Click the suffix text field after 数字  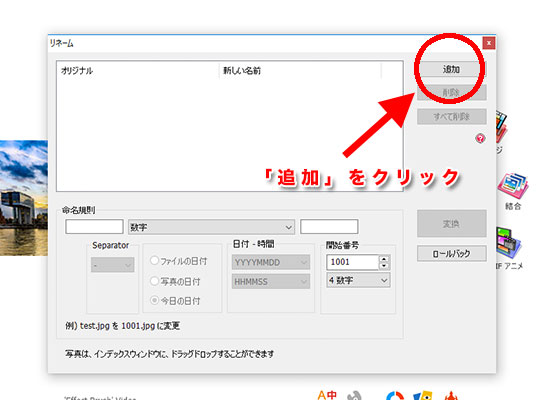(x=329, y=227)
